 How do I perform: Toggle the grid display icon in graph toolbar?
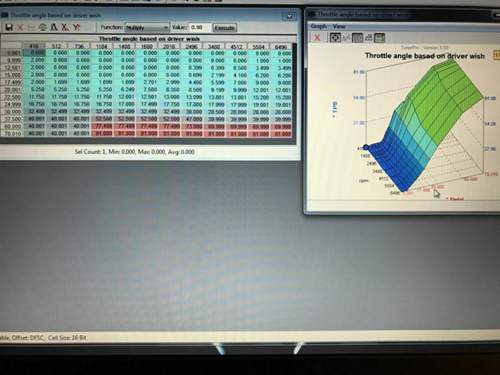357,38
